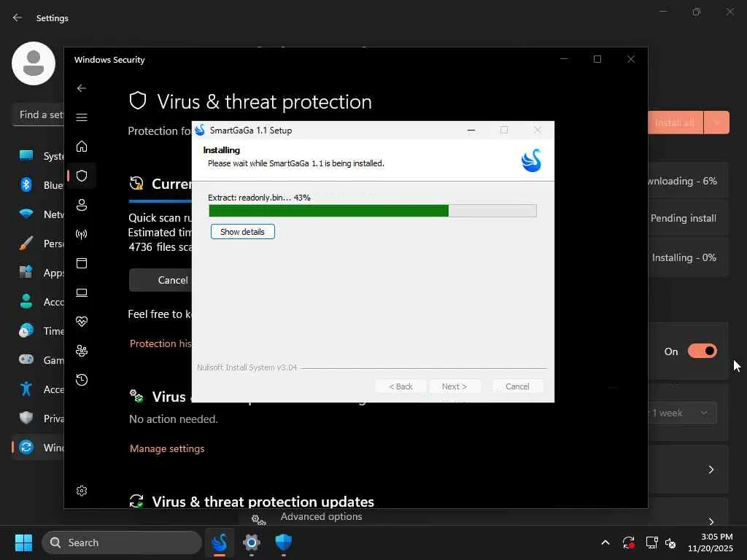Open Account protection in Windows Security sidebar

[x=82, y=205]
